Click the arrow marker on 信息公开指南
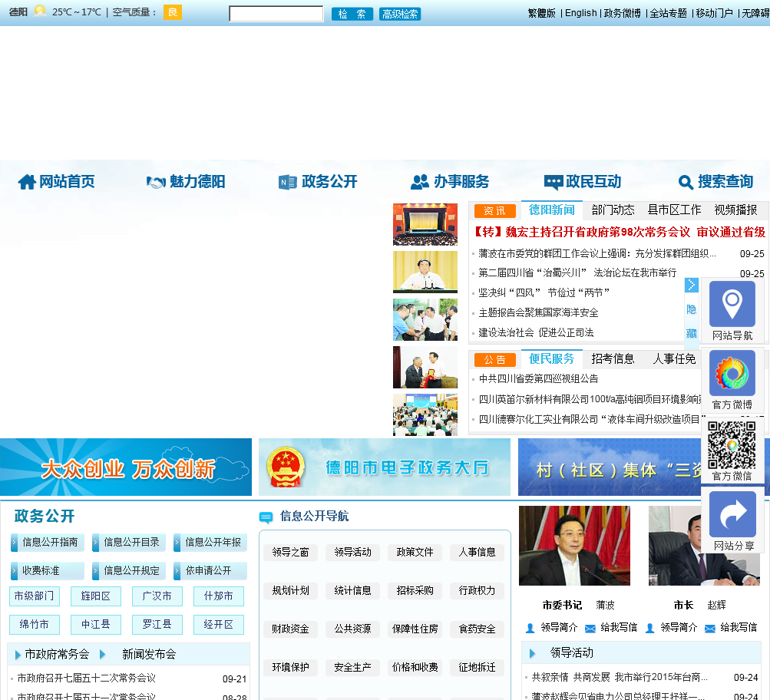Viewport: 770px width, 700px height. (x=15, y=543)
